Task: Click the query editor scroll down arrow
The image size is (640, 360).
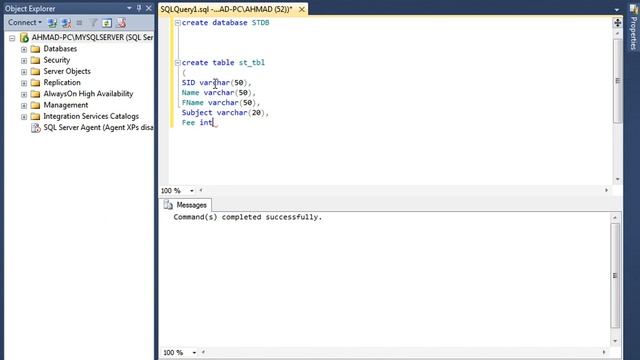Action: tap(618, 180)
